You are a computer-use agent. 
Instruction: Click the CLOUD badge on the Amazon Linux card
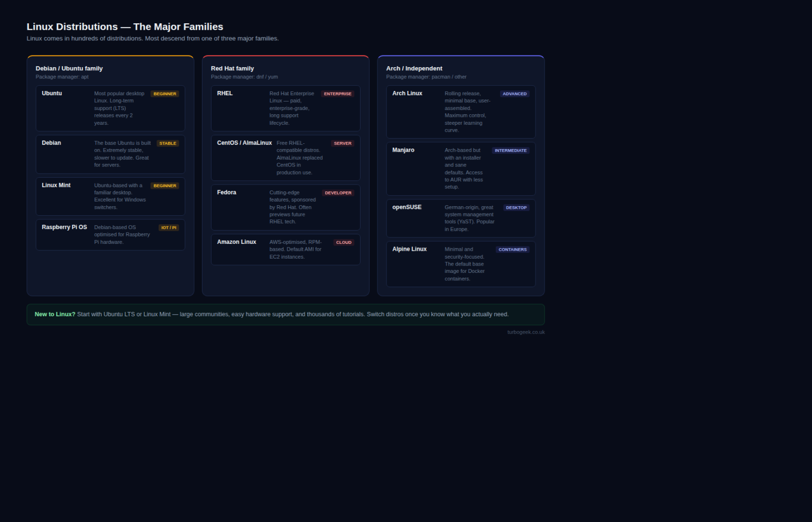click(x=344, y=242)
